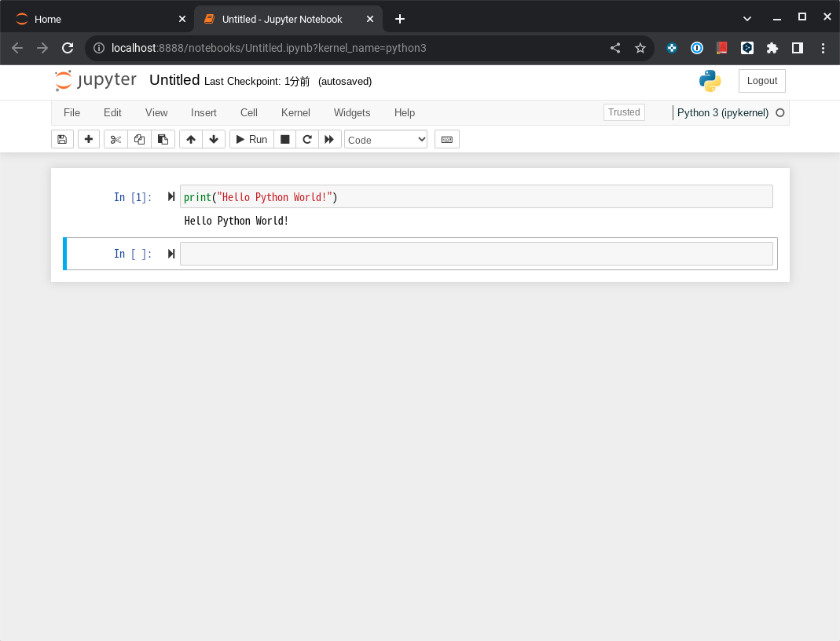840x641 pixels.
Task: Open the Kernel menu
Action: tap(295, 112)
